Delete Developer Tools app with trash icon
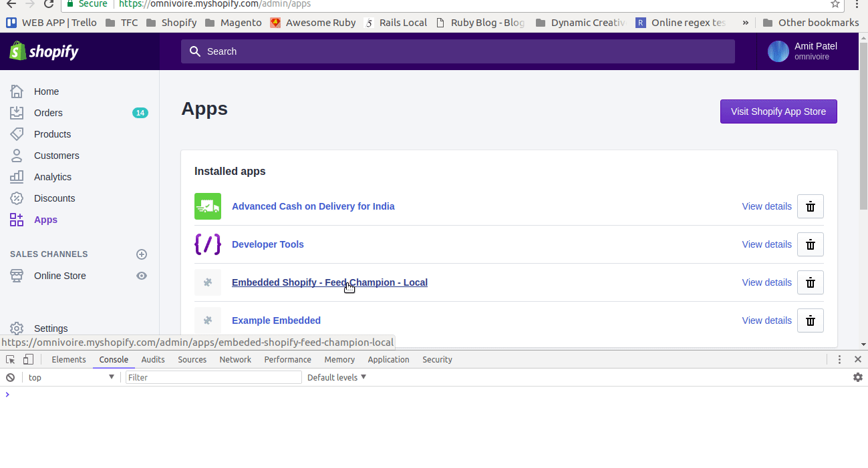 (x=811, y=244)
